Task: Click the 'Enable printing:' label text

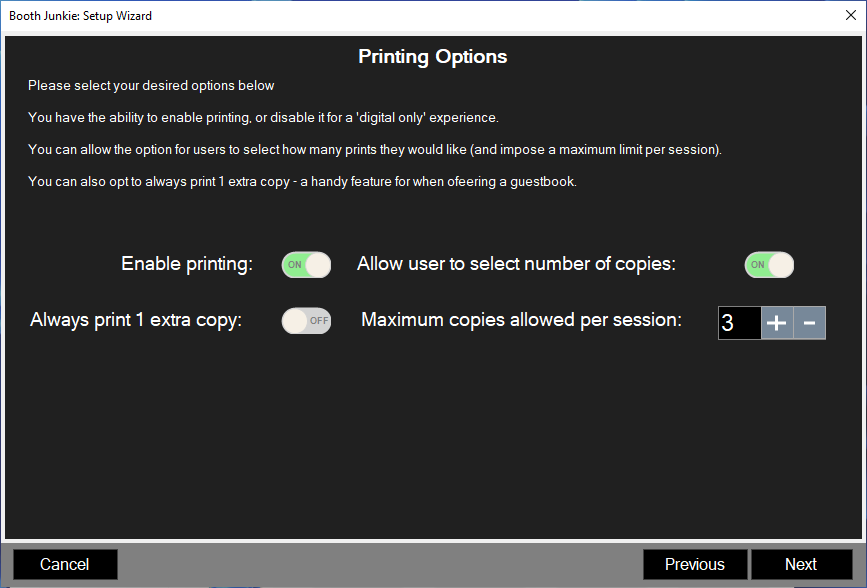Action: (187, 264)
